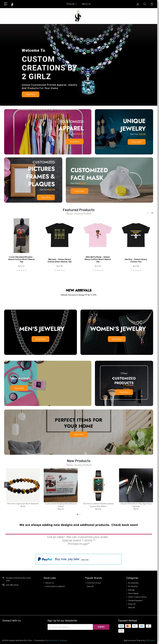Open the search magnifier icon

point(145,4)
